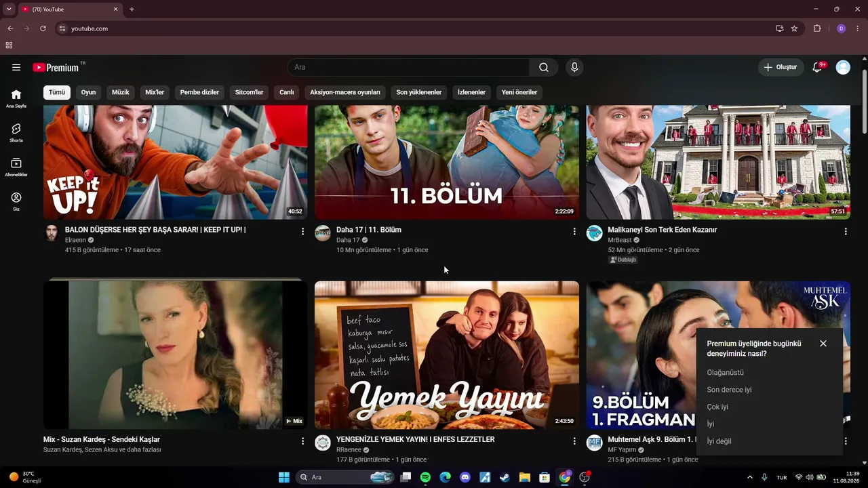
Task: Open the Chrome three-dot menu
Action: click(858, 28)
